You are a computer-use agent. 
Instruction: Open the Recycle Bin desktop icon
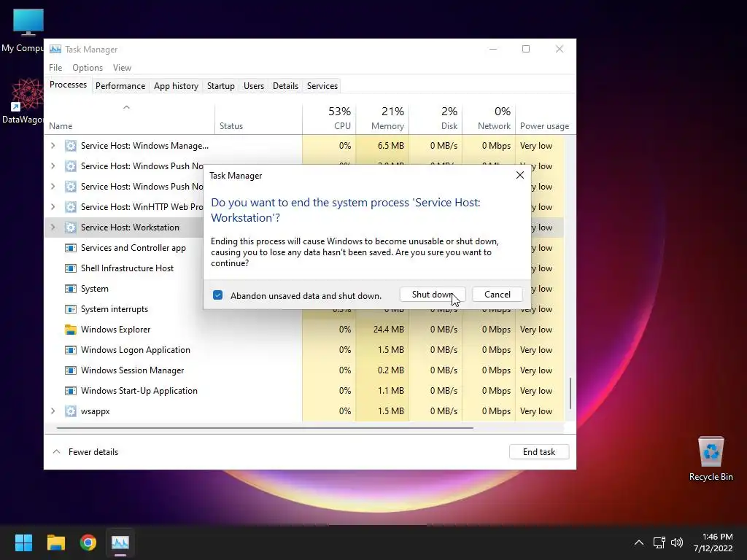point(711,458)
